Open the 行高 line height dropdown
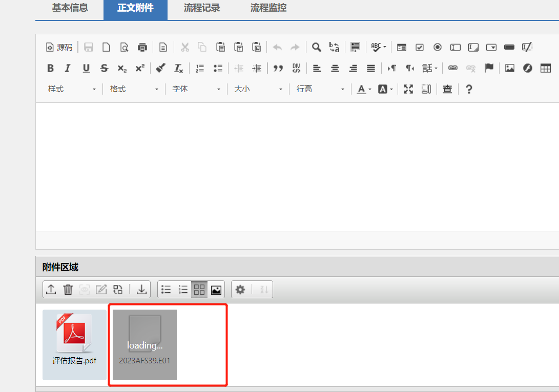Viewport: 559px width, 392px height. click(320, 89)
